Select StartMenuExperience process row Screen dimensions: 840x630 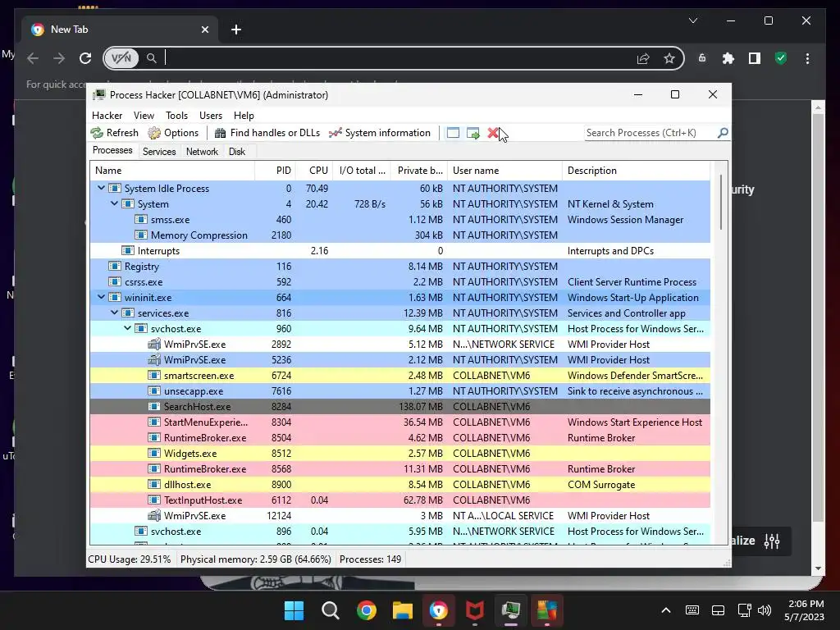click(400, 422)
